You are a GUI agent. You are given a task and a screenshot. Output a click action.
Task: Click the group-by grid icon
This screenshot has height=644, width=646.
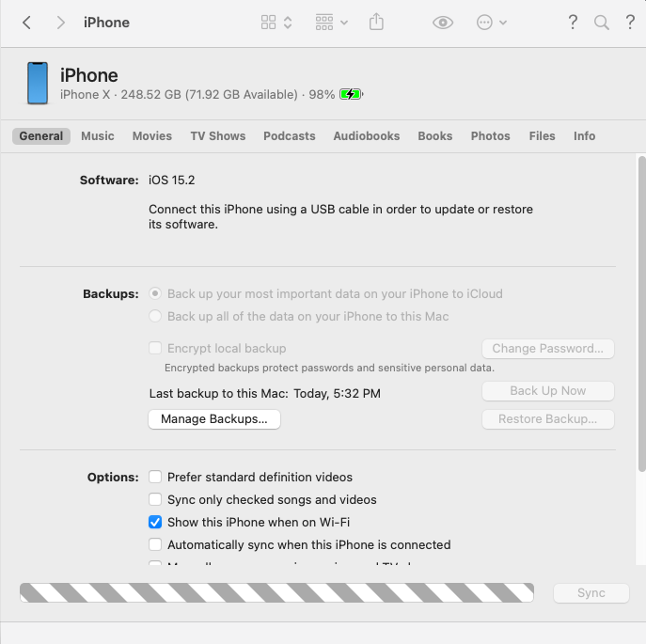(x=324, y=23)
